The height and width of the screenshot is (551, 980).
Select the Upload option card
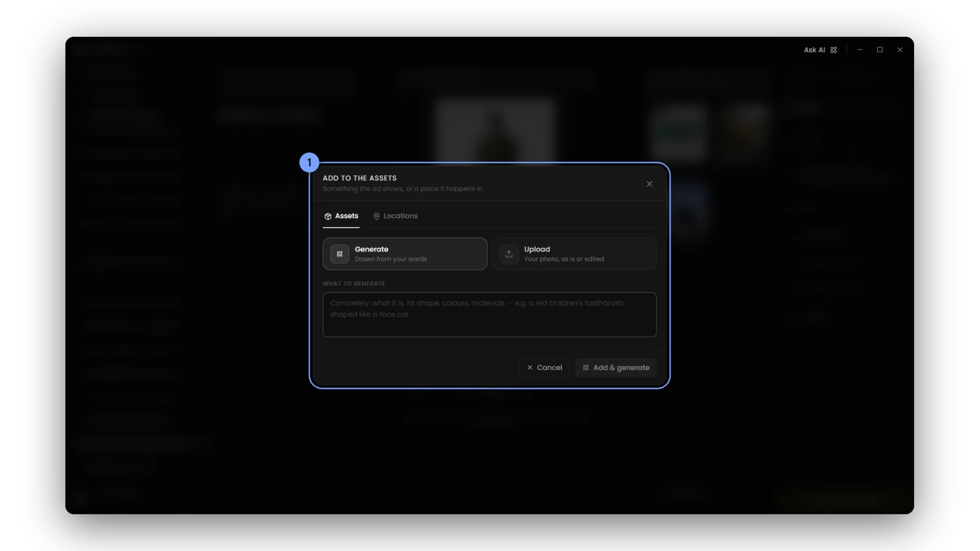[574, 254]
